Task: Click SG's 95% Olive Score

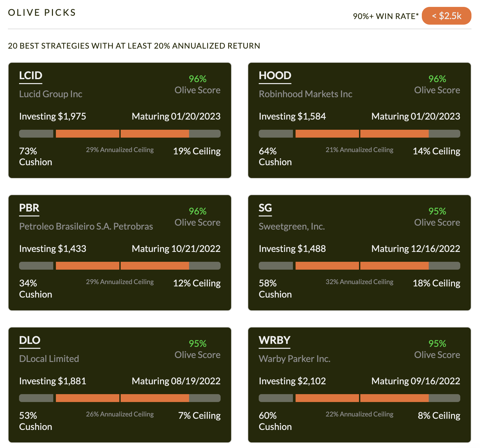Action: (437, 217)
